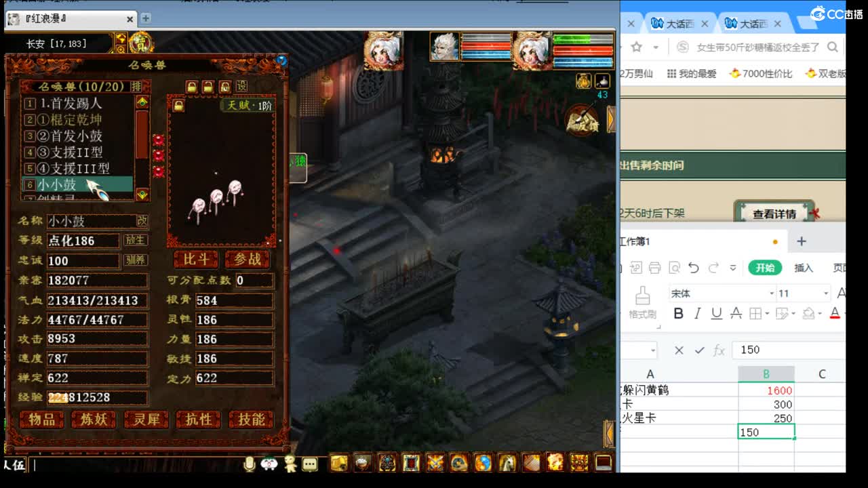Click the food bowl icon in bottom toolbar
The width and height of the screenshot is (868, 488).
pos(363,463)
